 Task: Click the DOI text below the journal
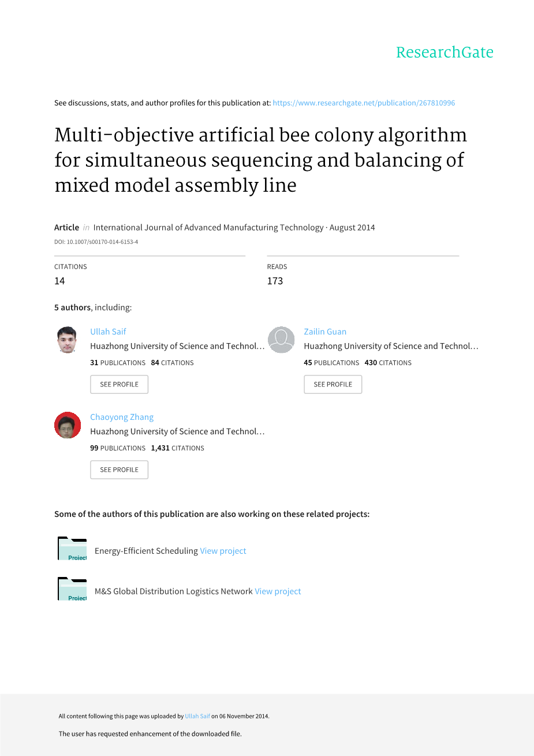[x=96, y=242]
